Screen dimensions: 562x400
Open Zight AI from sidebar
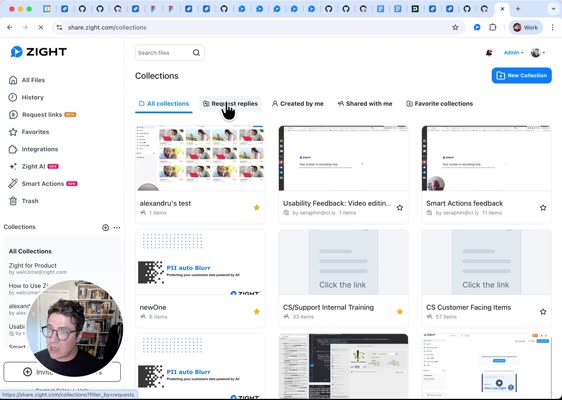(33, 166)
